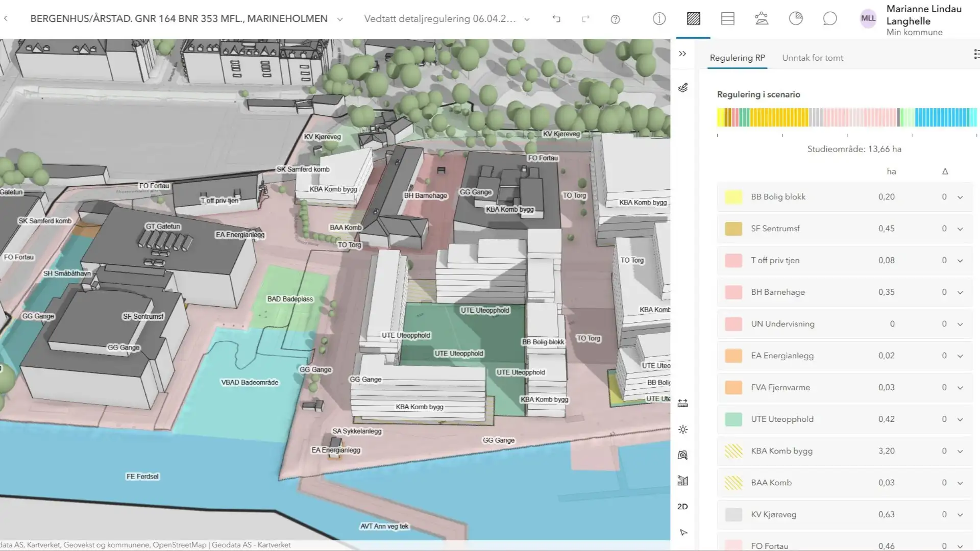Viewport: 980px width, 551px height.
Task: Open the pie chart dashboard icon
Action: tap(796, 19)
